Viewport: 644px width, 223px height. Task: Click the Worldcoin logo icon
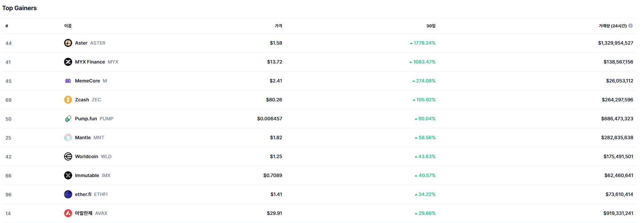tap(68, 156)
